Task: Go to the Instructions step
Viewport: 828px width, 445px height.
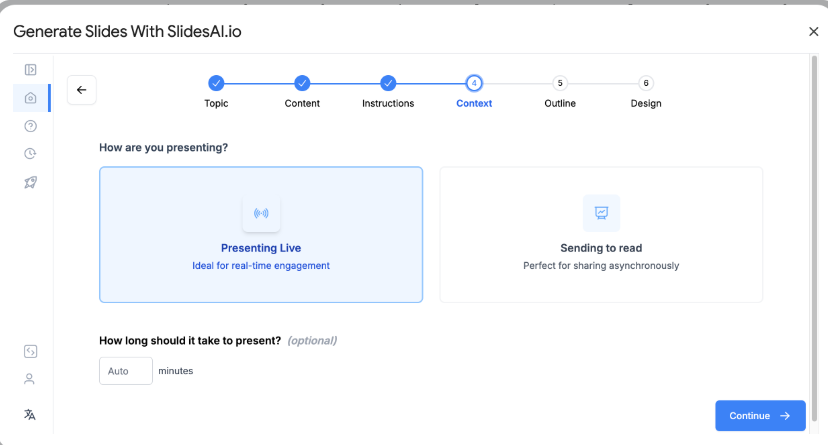Action: 388,83
